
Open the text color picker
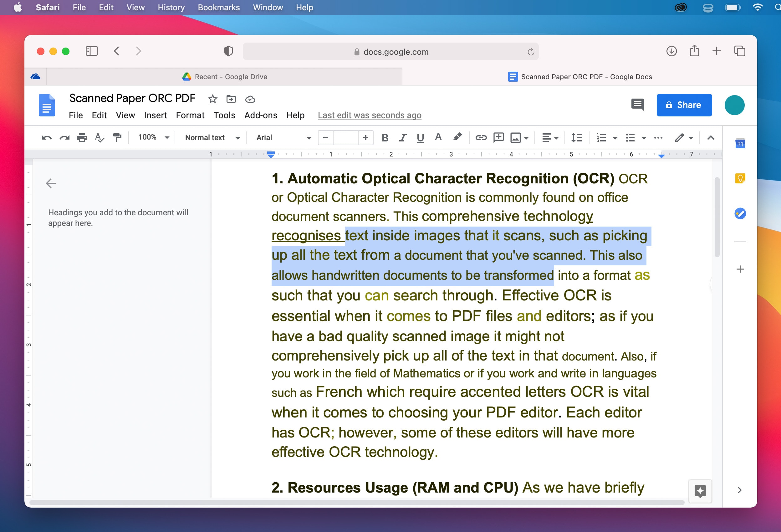(438, 137)
